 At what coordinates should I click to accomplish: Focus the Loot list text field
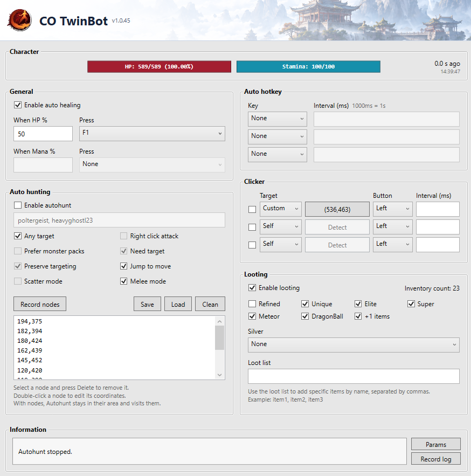pos(354,376)
